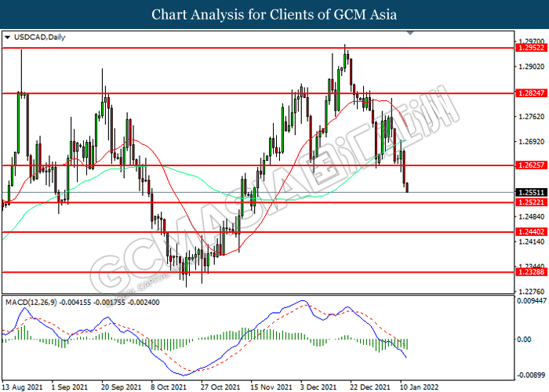The width and height of the screenshot is (549, 392).
Task: Click the chart shift triangle marker at top
Action: (410, 33)
